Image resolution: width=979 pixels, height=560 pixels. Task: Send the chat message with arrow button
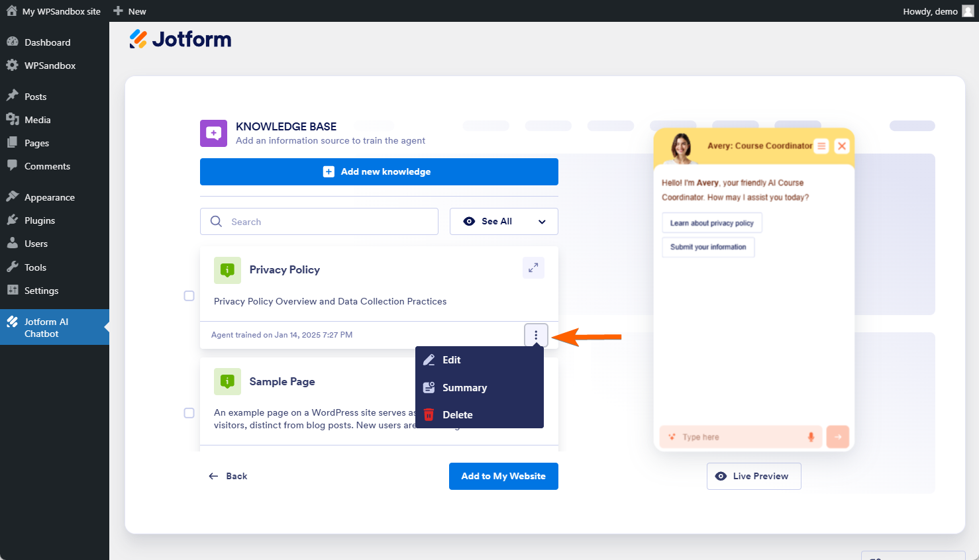coord(838,437)
